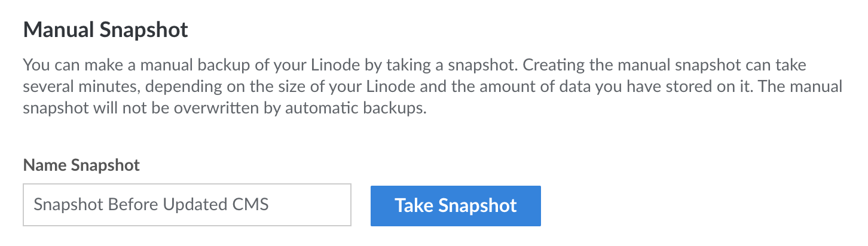Click the 'Snapshot Before Updated CMS' placeholder text
The image size is (868, 246).
point(151,205)
